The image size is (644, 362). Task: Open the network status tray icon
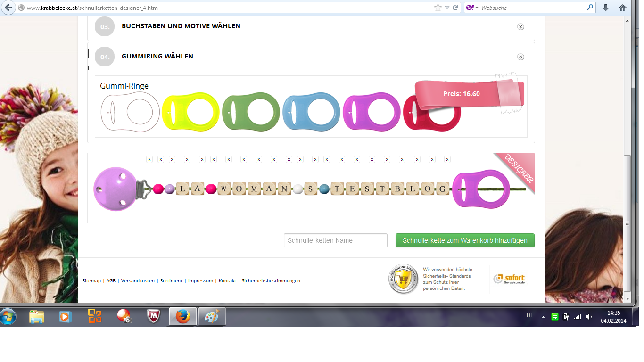(x=578, y=317)
